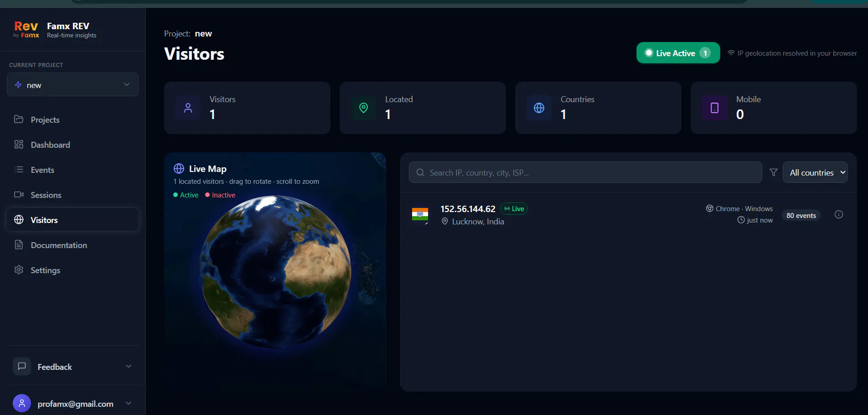Image resolution: width=868 pixels, height=415 pixels.
Task: Click the Sessions camera icon
Action: [19, 194]
